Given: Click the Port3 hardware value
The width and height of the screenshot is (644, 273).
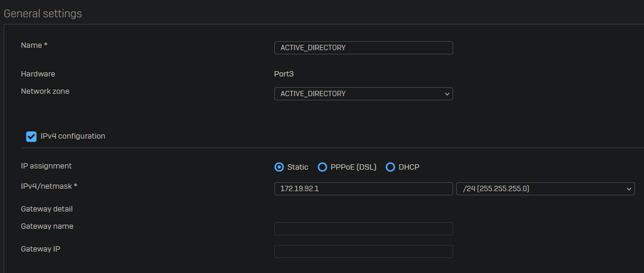Looking at the screenshot, I should pyautogui.click(x=284, y=74).
